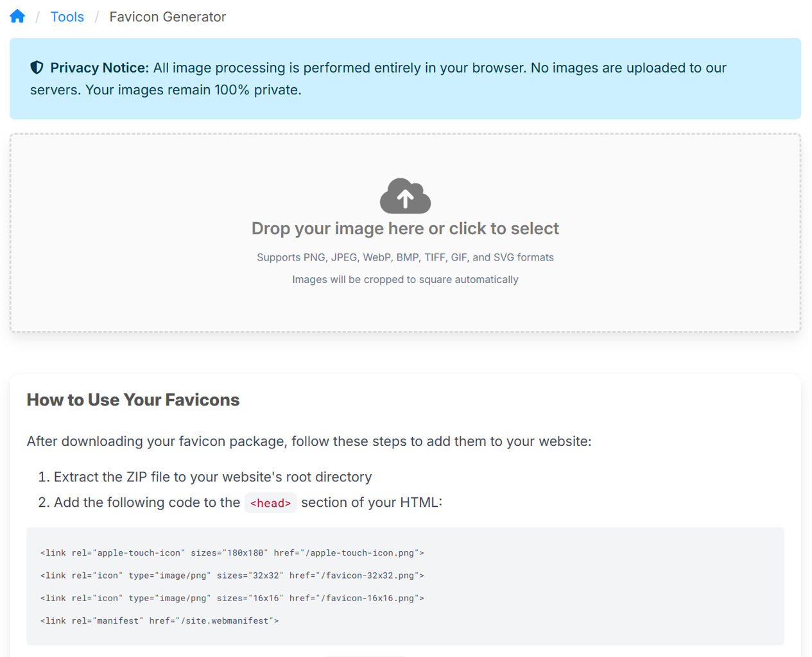
Task: Click the 'How to Use Your Favicons' heading
Action: point(133,400)
